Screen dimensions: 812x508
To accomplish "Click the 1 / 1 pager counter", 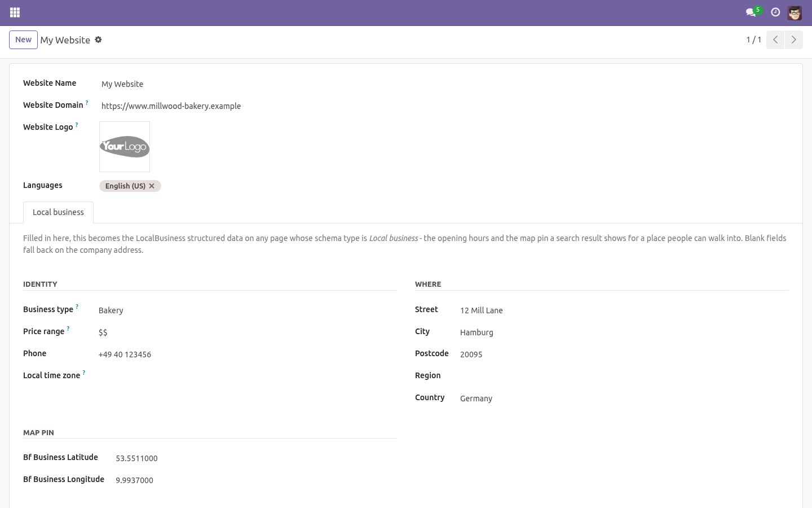I will pyautogui.click(x=754, y=40).
